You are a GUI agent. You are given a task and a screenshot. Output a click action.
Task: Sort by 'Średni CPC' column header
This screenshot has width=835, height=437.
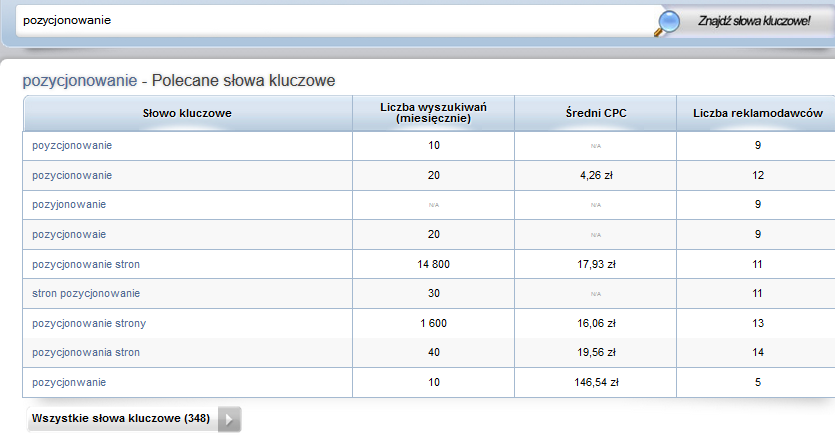point(595,113)
